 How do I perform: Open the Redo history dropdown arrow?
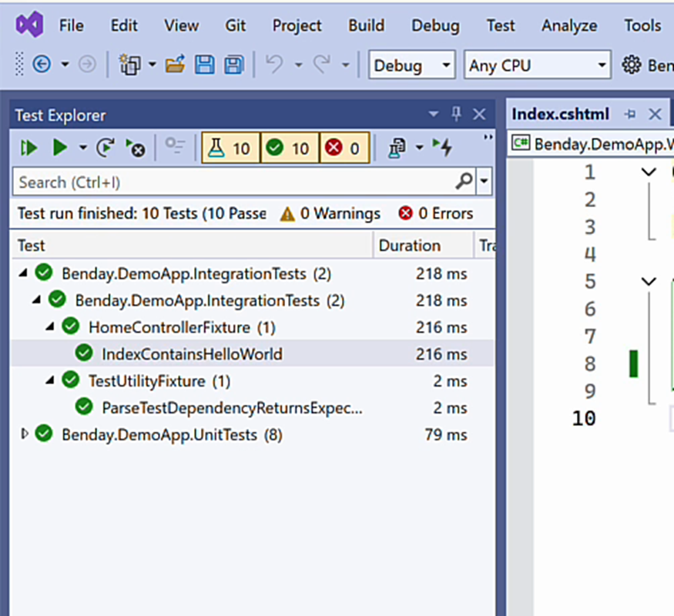pos(345,65)
